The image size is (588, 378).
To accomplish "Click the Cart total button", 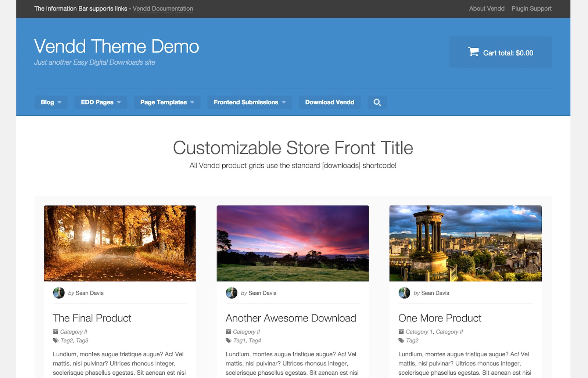I will [x=501, y=53].
